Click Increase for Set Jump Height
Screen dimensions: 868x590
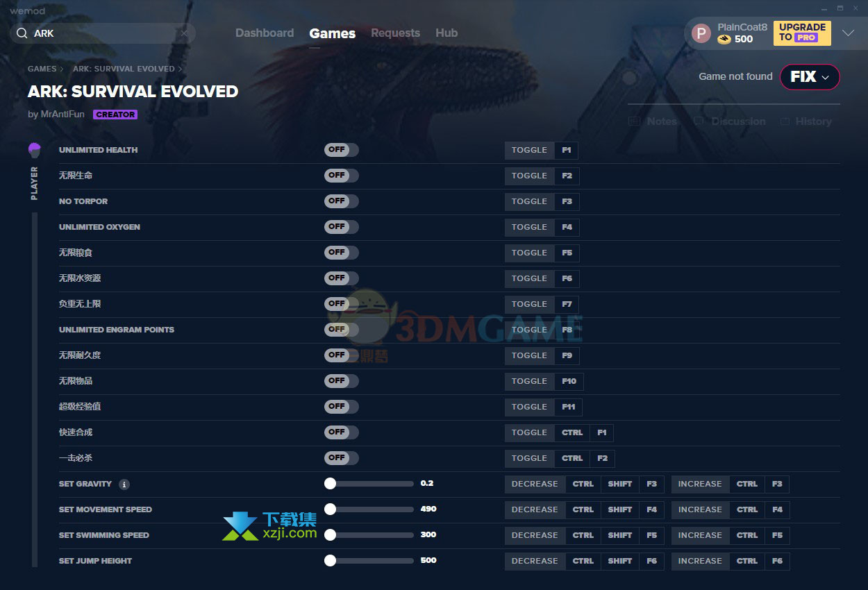pos(700,561)
